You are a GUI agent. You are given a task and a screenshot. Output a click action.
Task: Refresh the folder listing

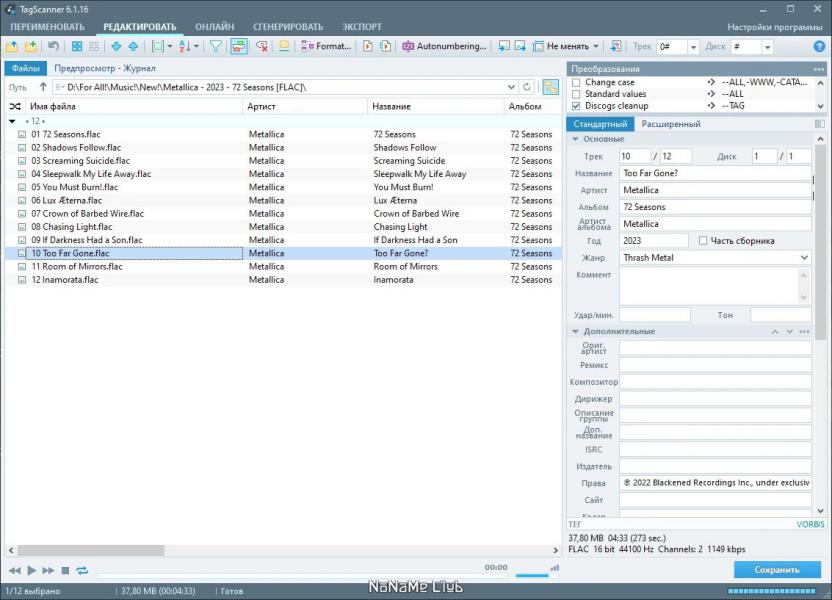click(x=526, y=87)
